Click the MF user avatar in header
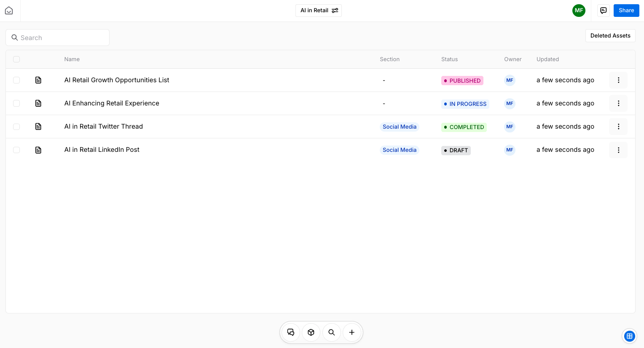Image resolution: width=644 pixels, height=348 pixels. click(579, 11)
